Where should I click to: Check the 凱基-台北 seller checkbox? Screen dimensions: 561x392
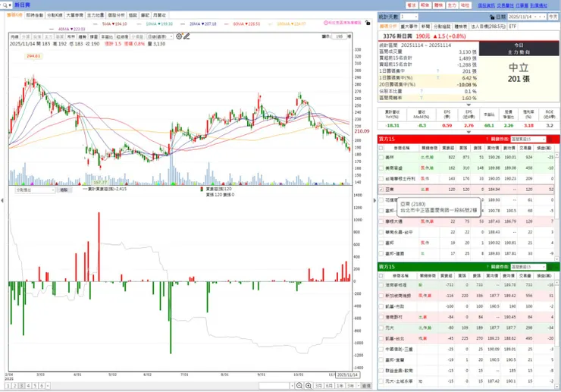(x=381, y=338)
